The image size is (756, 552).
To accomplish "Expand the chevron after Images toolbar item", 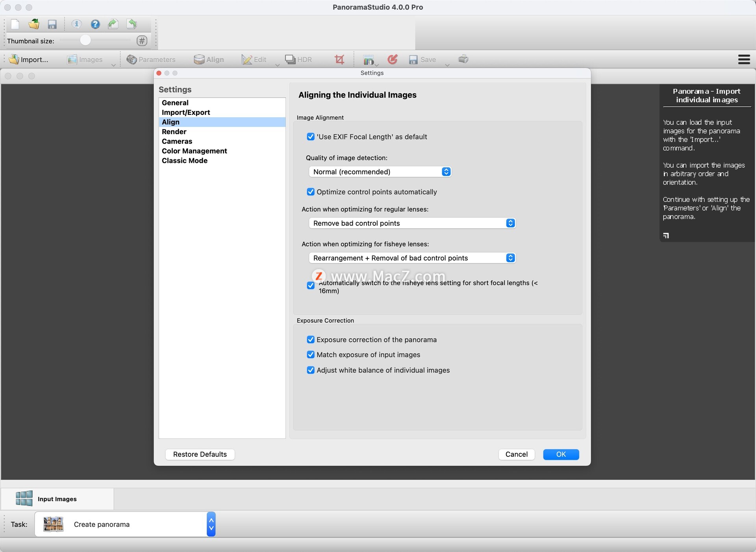I will (113, 65).
